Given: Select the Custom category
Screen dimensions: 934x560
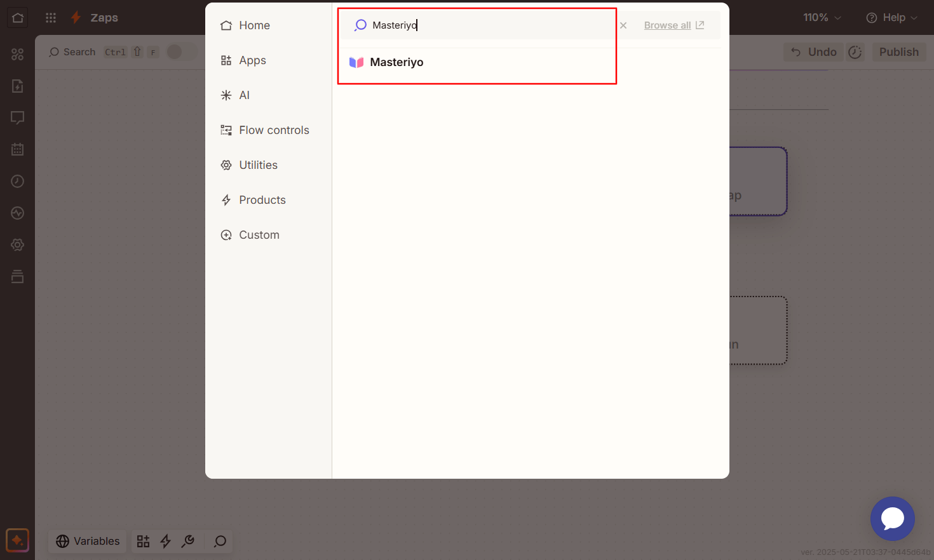Looking at the screenshot, I should click(x=250, y=235).
